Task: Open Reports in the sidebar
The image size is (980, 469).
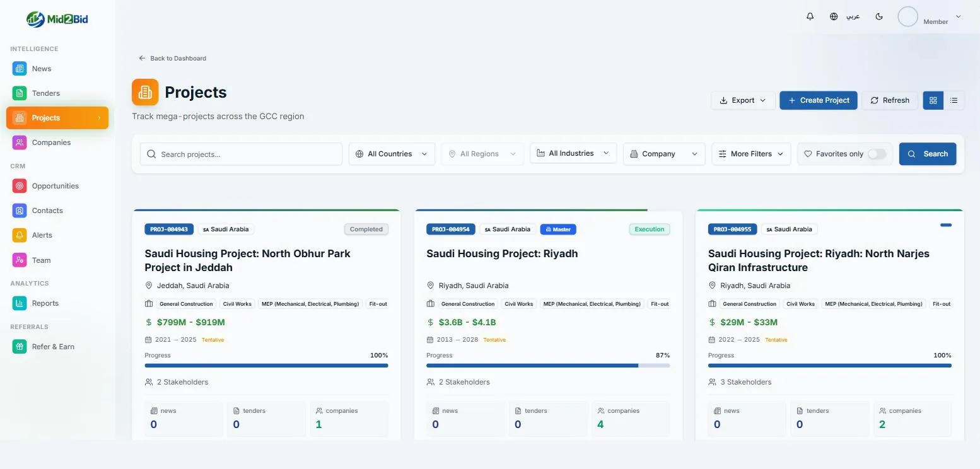Action: point(57,303)
